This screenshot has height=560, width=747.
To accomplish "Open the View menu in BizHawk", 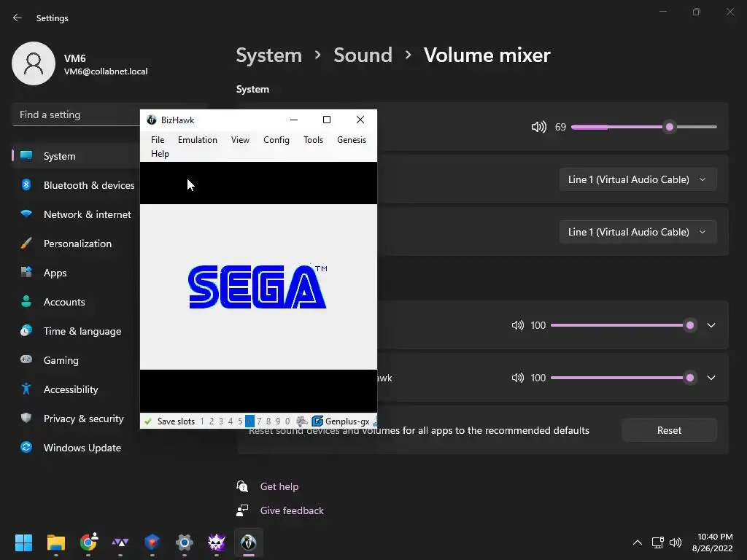I will pyautogui.click(x=240, y=140).
